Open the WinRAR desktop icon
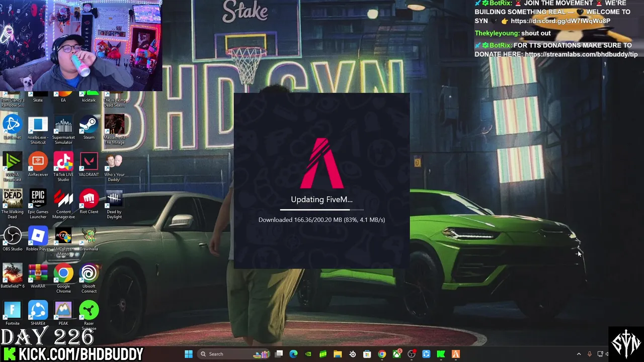This screenshot has width=644, height=362. point(38,277)
